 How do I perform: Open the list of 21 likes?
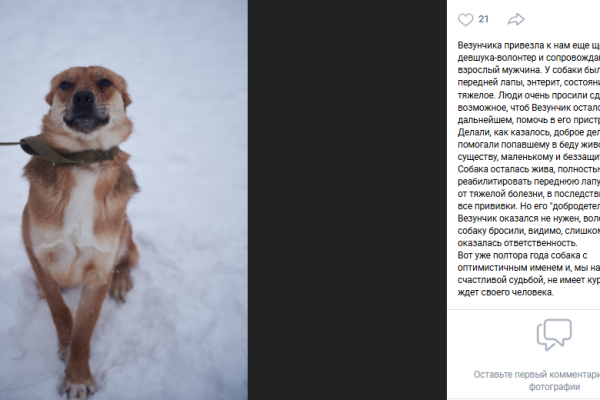484,19
